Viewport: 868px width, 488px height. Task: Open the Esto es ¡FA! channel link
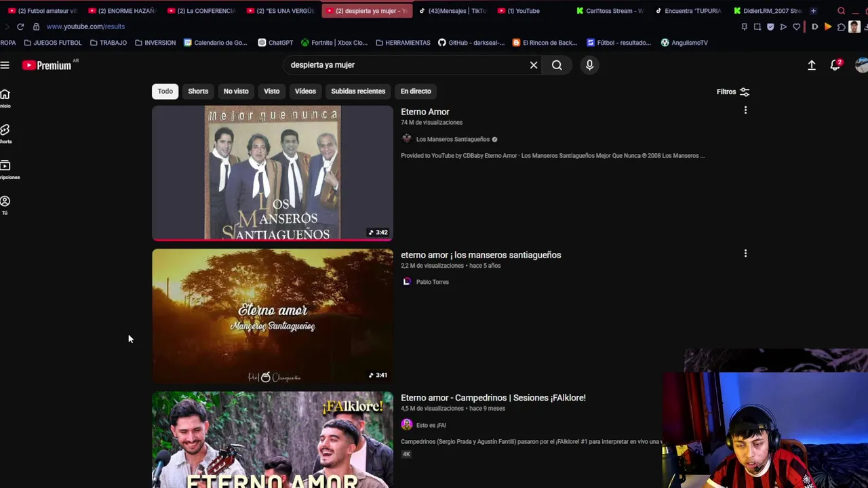point(431,425)
